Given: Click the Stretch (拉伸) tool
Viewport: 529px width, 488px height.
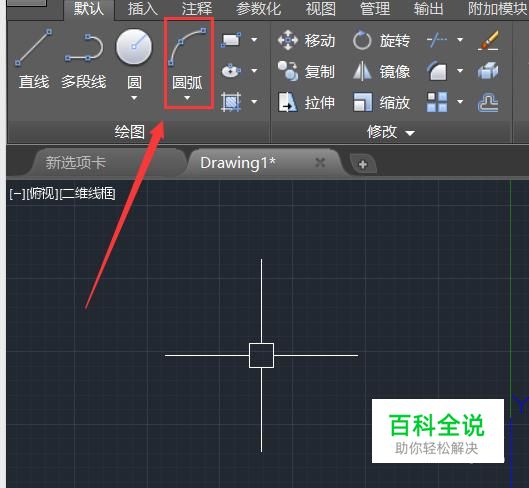Looking at the screenshot, I should pyautogui.click(x=306, y=102).
